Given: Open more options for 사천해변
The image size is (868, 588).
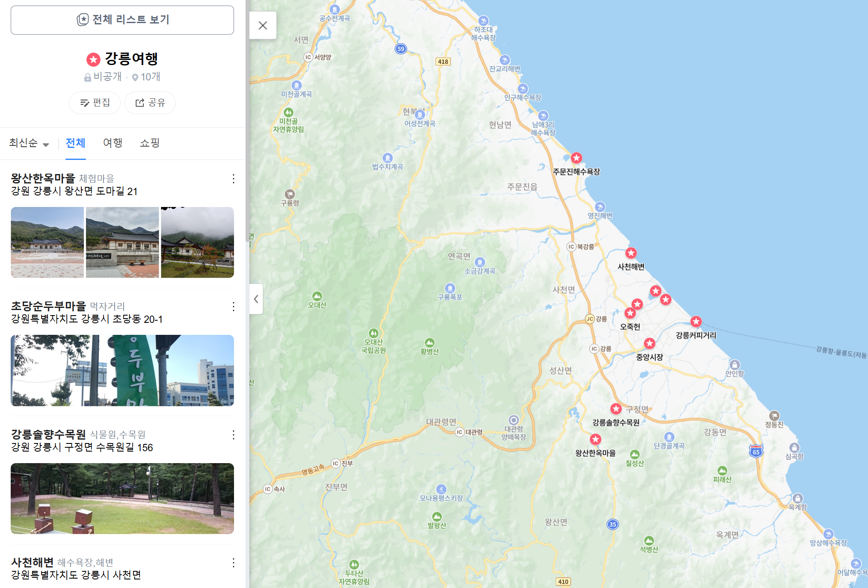Looking at the screenshot, I should 234,563.
